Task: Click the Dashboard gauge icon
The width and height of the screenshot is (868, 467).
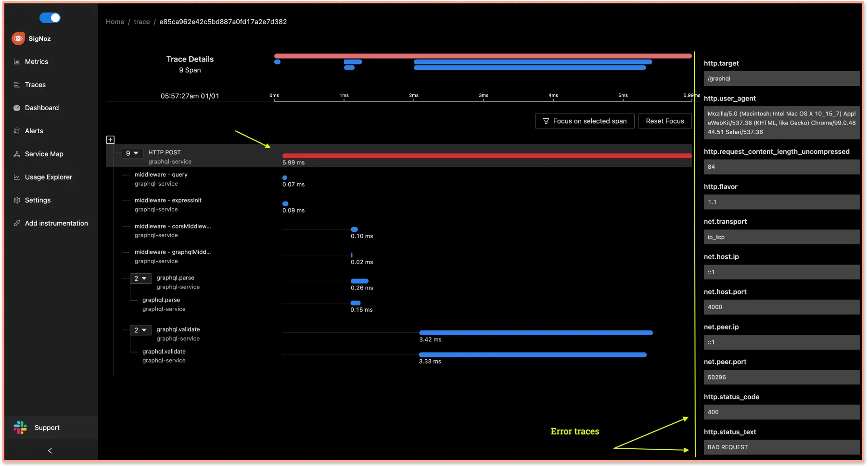Action: pos(17,108)
